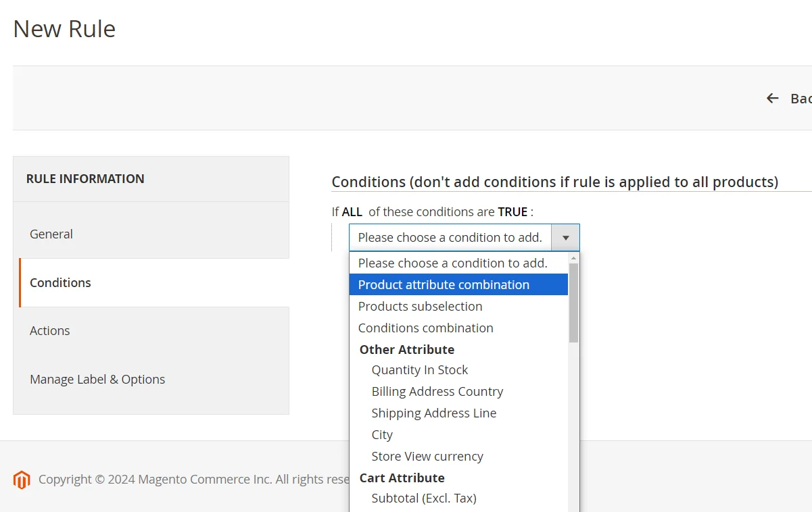Image resolution: width=812 pixels, height=512 pixels.
Task: Choose 'Billing Address Country' condition
Action: click(437, 392)
